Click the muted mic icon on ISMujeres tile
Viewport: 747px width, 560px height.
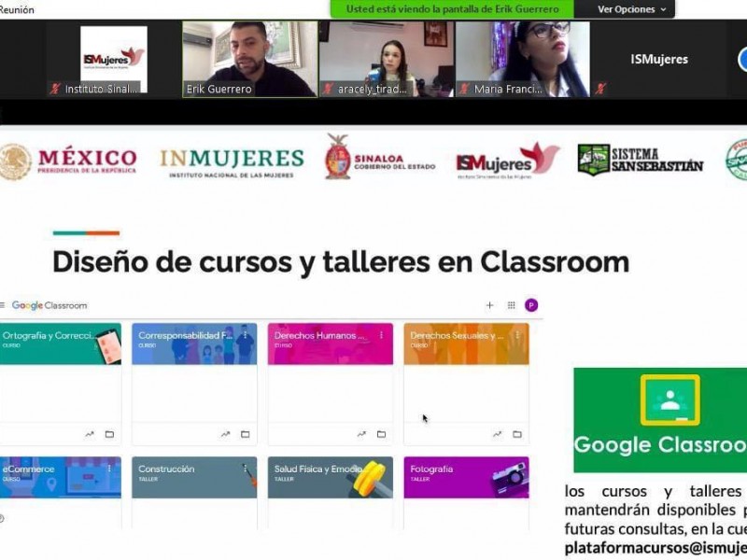point(600,89)
